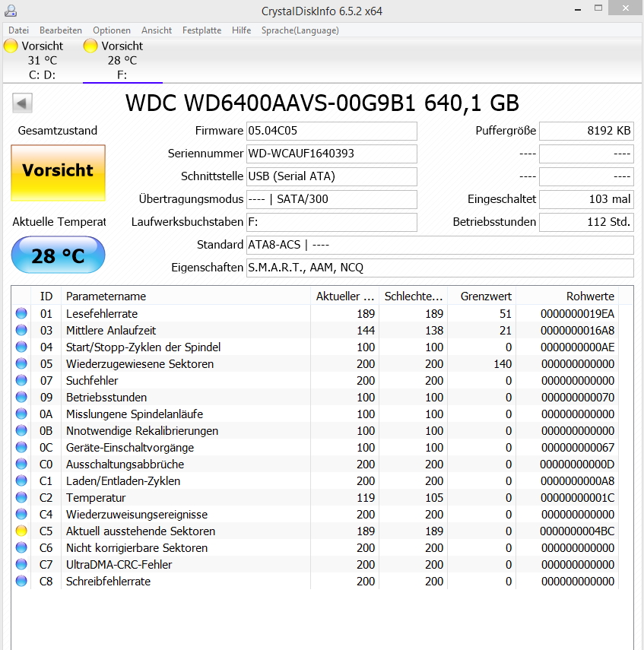Open the Hilfe menu

coord(241,30)
